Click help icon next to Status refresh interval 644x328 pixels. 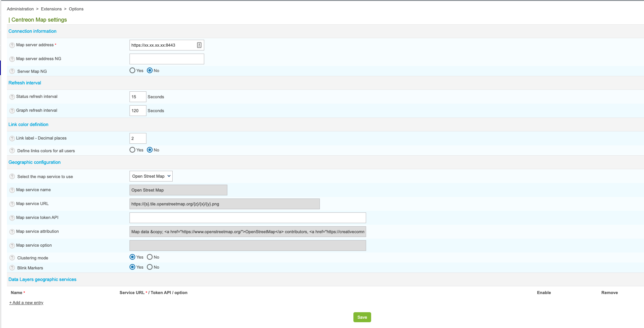(x=12, y=97)
